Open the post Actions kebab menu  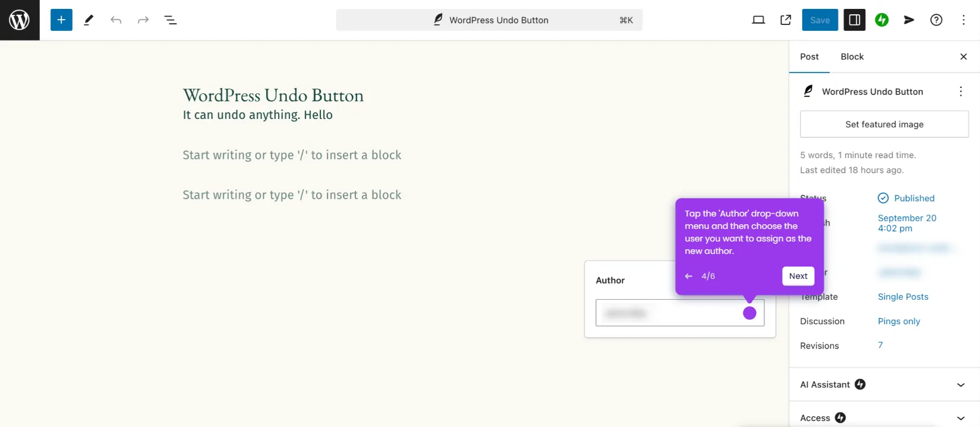pyautogui.click(x=961, y=92)
